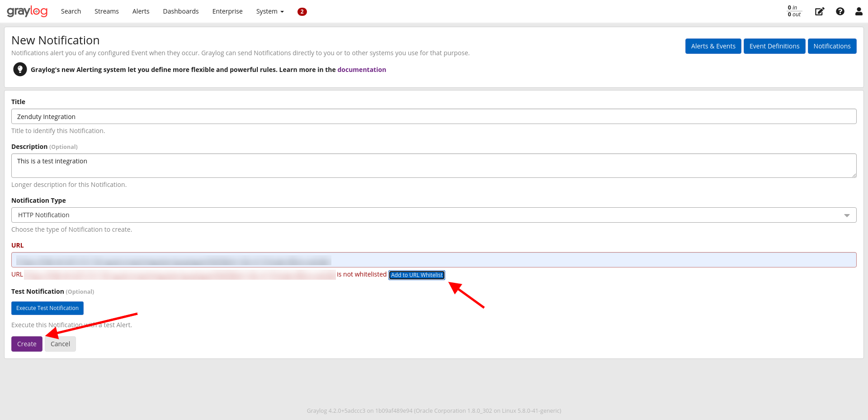Click Add to URL Whitelist button
The width and height of the screenshot is (868, 420).
pos(417,275)
